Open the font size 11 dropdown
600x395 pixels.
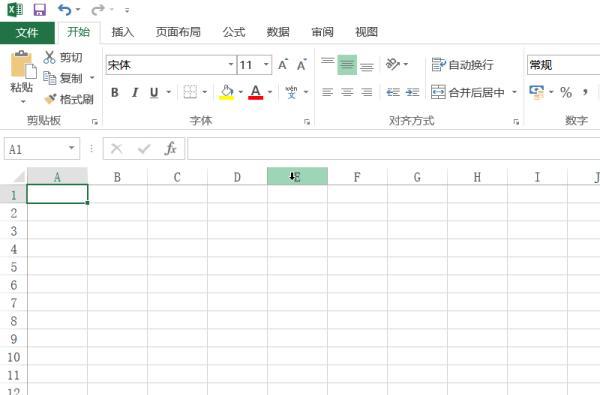coord(266,65)
